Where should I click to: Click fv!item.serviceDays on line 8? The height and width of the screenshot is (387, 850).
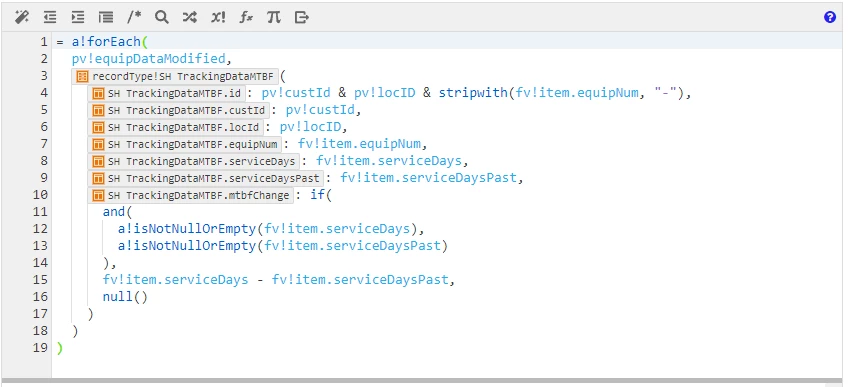389,162
